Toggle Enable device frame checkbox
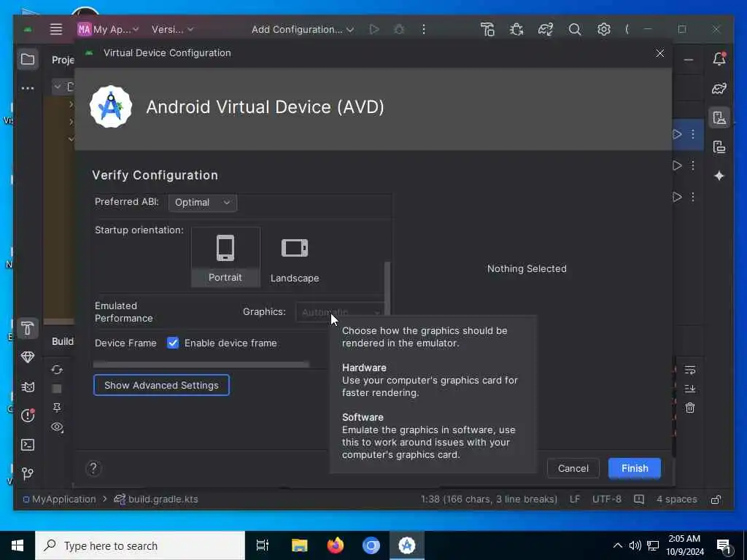 pos(173,343)
